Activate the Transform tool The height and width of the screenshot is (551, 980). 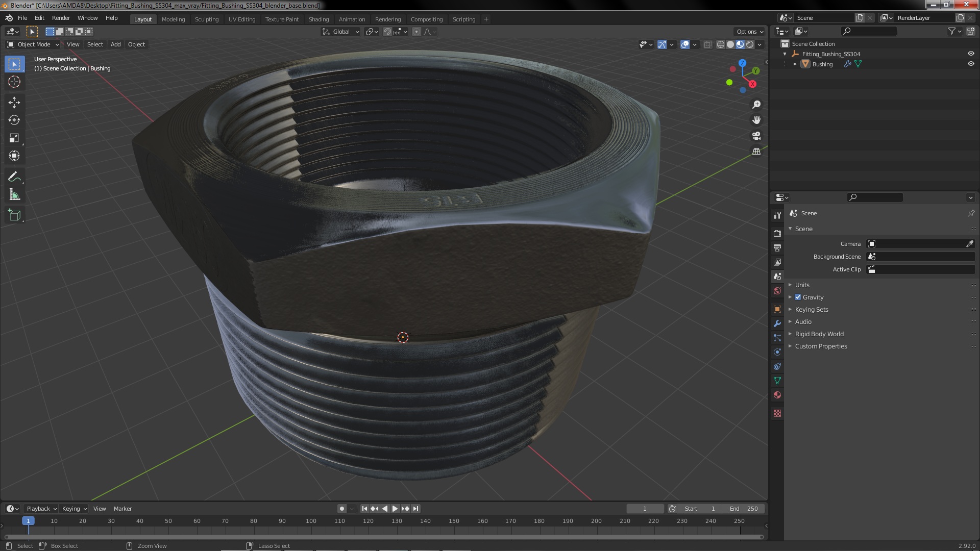click(14, 156)
